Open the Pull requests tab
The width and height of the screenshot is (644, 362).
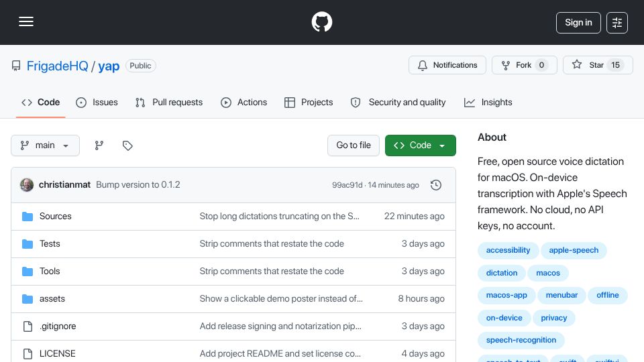[x=169, y=103]
